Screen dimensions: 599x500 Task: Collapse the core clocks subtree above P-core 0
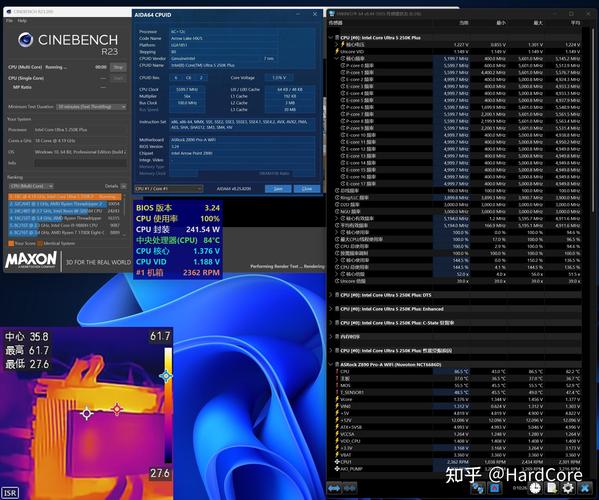[337, 58]
